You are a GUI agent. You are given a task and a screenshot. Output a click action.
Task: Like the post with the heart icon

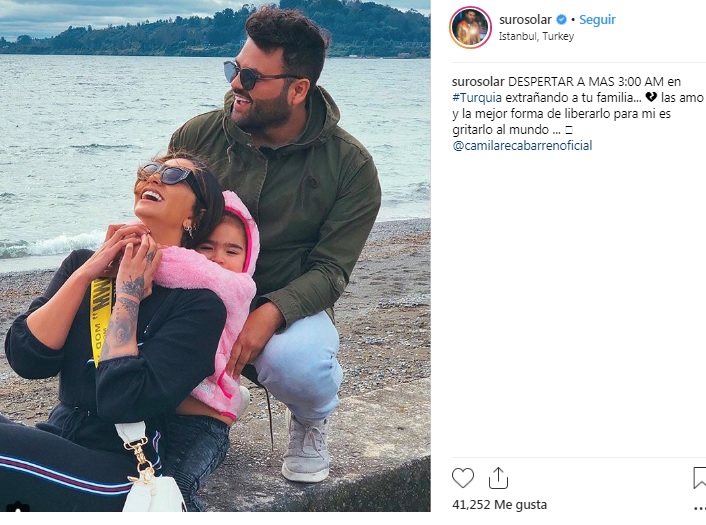click(463, 478)
